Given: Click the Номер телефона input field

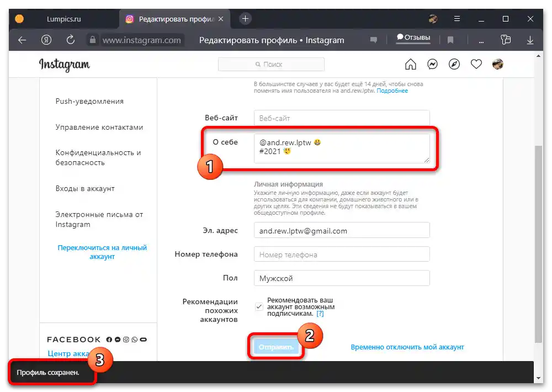Looking at the screenshot, I should click(342, 255).
